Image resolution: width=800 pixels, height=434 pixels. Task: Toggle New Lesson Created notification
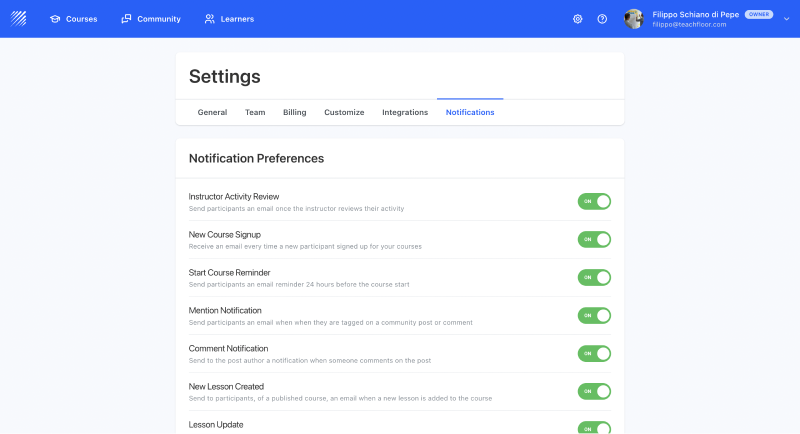click(x=594, y=392)
